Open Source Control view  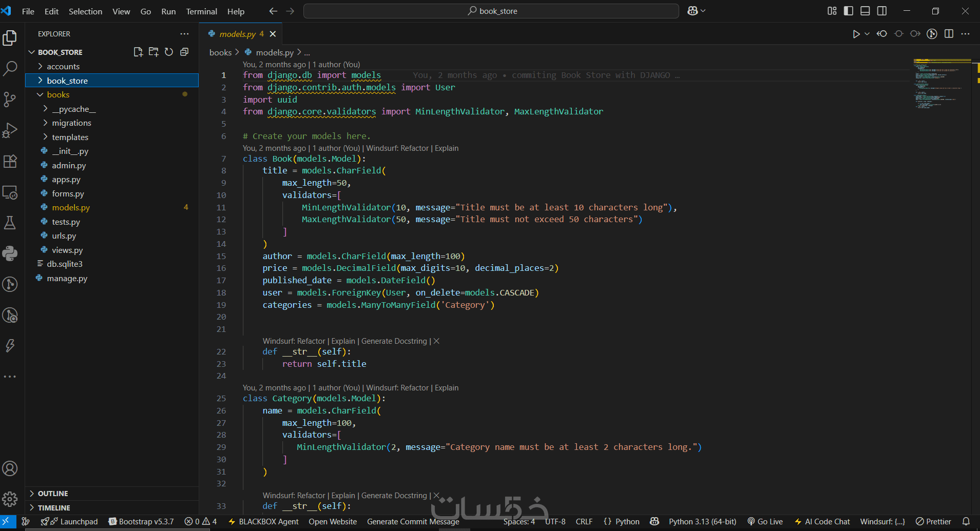click(x=10, y=99)
